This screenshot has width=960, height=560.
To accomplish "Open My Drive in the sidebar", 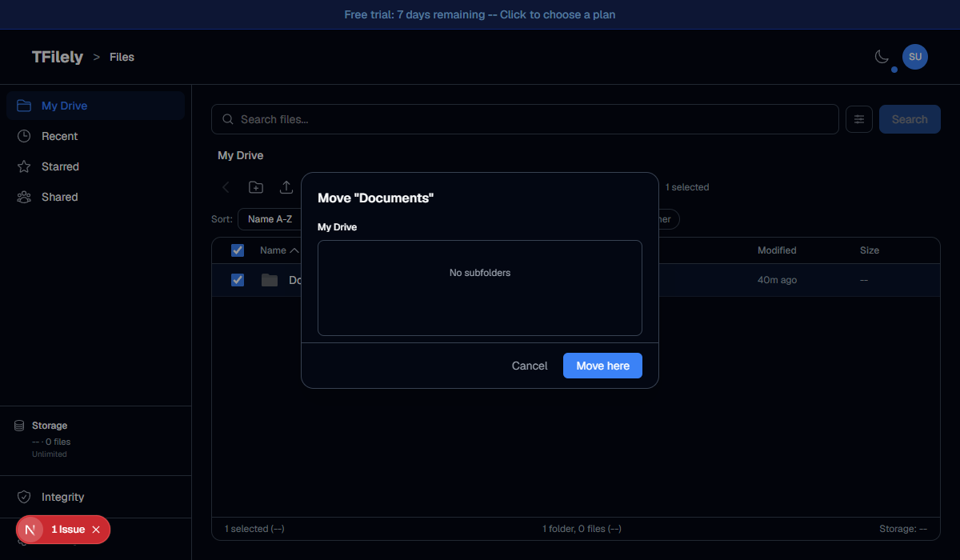I will click(95, 106).
